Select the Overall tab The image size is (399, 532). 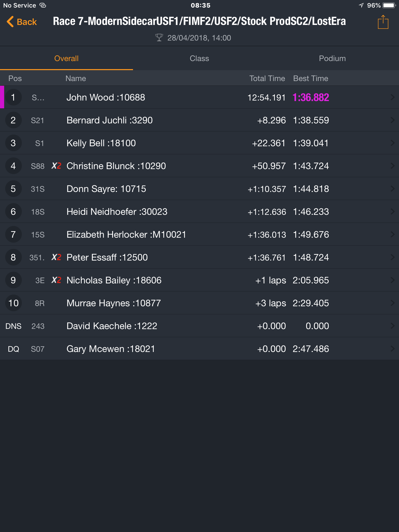click(x=66, y=58)
